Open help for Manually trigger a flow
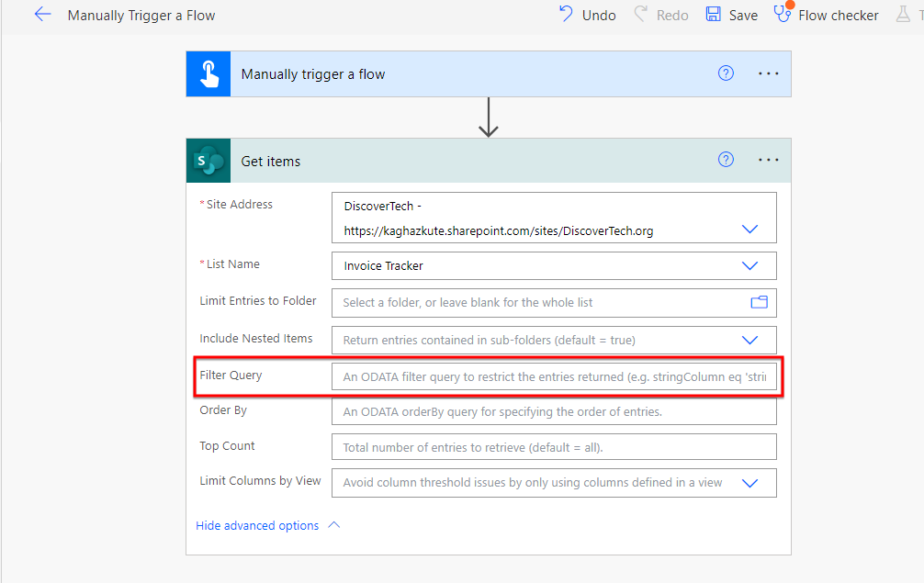 point(726,73)
